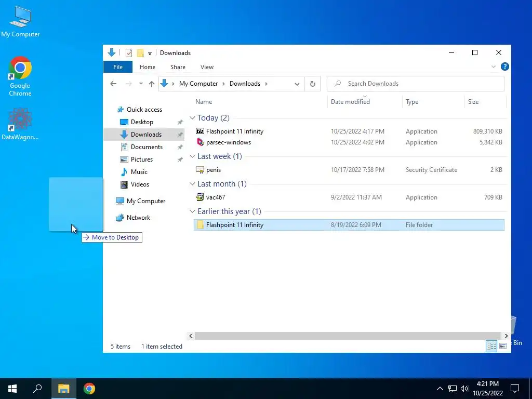This screenshot has height=399, width=532.
Task: Open the recent locations dropdown arrow
Action: (141, 84)
